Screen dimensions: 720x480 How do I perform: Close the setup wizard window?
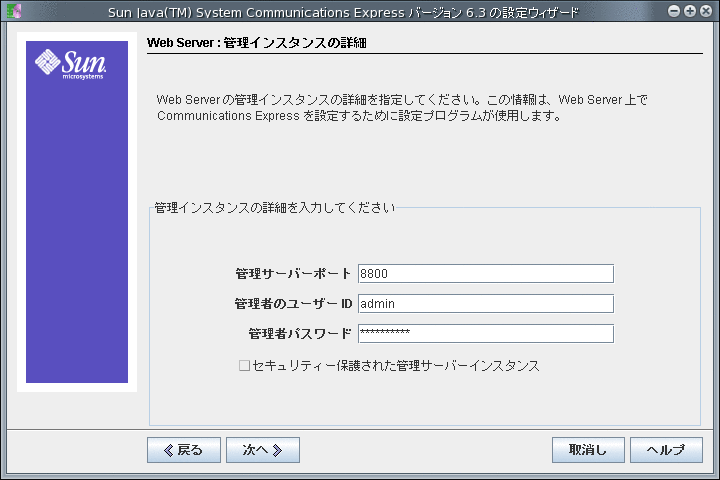(706, 11)
